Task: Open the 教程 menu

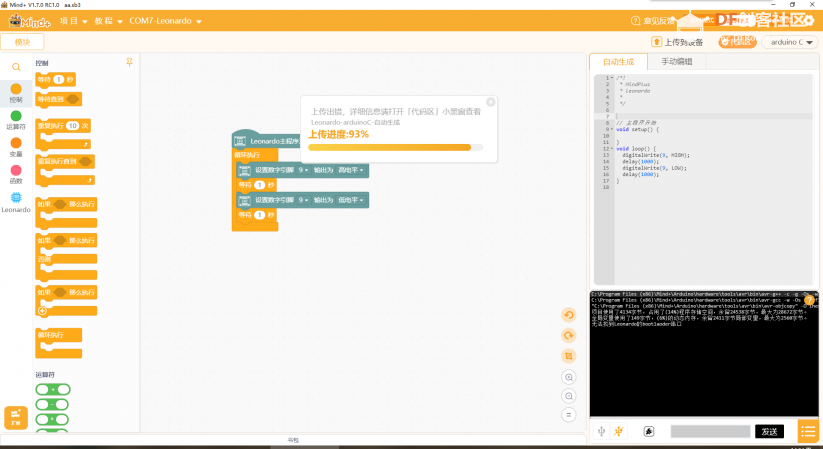Action: click(x=108, y=21)
